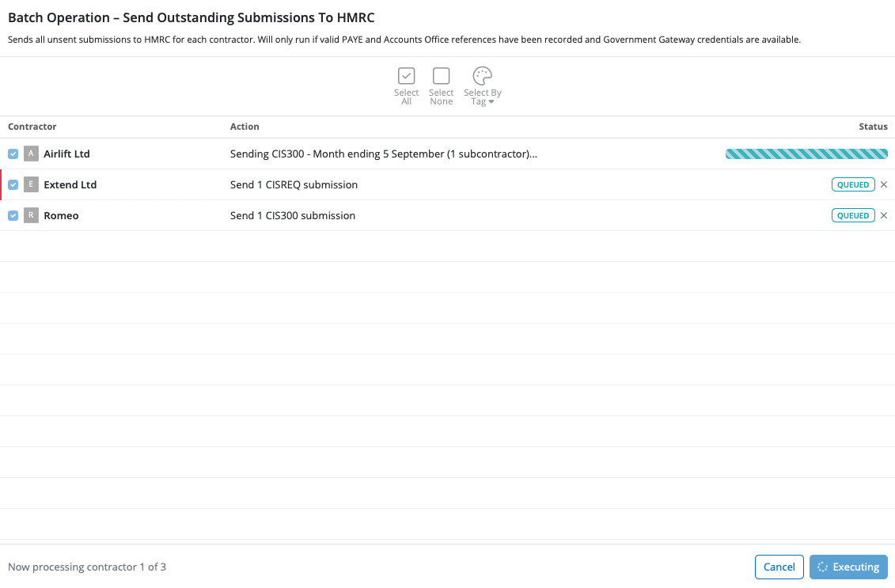Click the Executing button
The image size is (895, 588).
[848, 567]
